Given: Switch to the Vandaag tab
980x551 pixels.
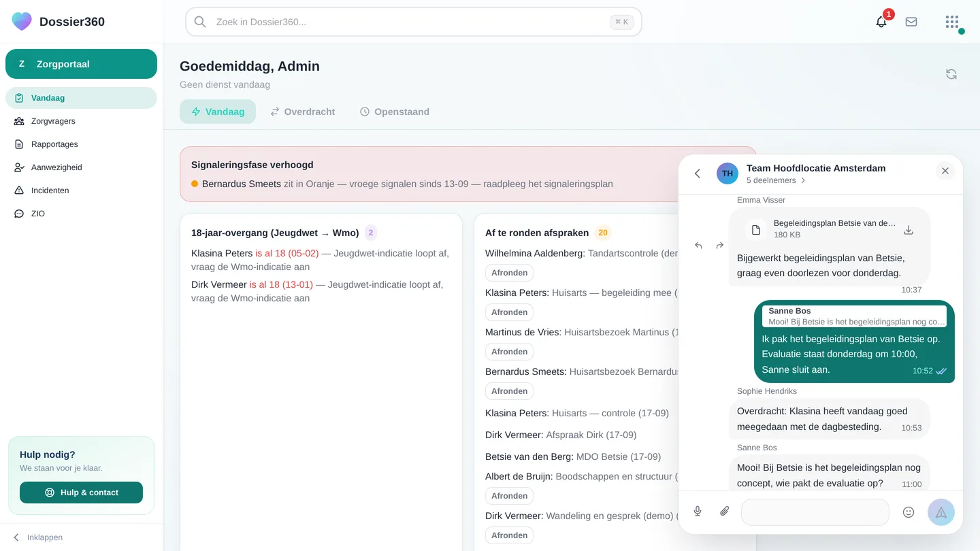Looking at the screenshot, I should pyautogui.click(x=218, y=112).
